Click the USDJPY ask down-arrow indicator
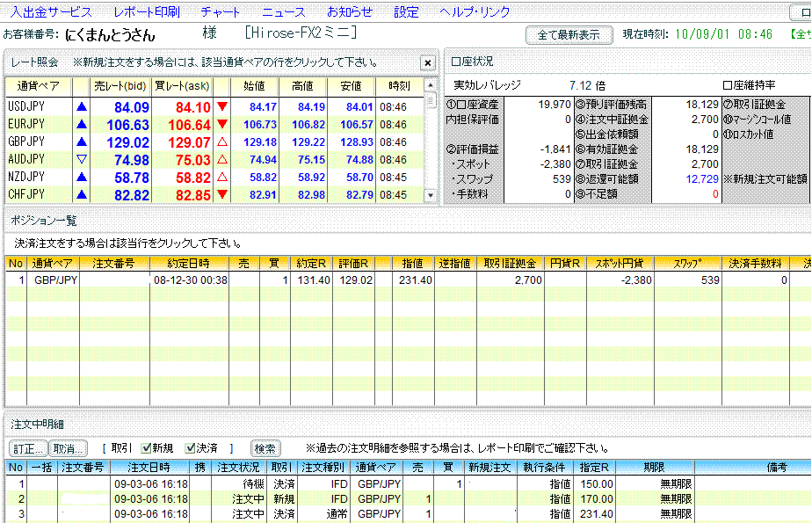The height and width of the screenshot is (523, 812). click(x=222, y=106)
